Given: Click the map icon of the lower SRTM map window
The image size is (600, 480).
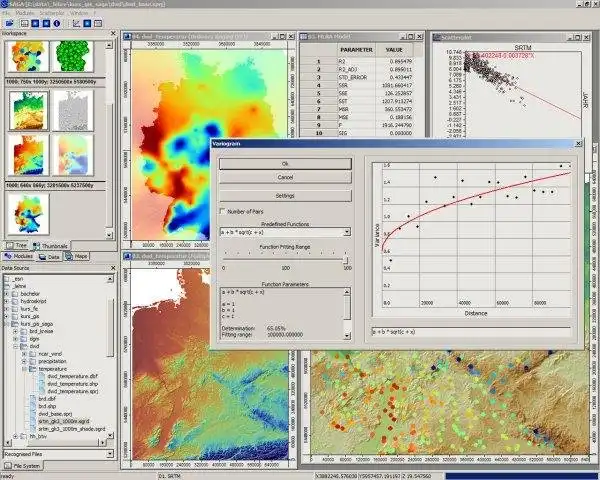Looking at the screenshot, I should click(x=127, y=256).
